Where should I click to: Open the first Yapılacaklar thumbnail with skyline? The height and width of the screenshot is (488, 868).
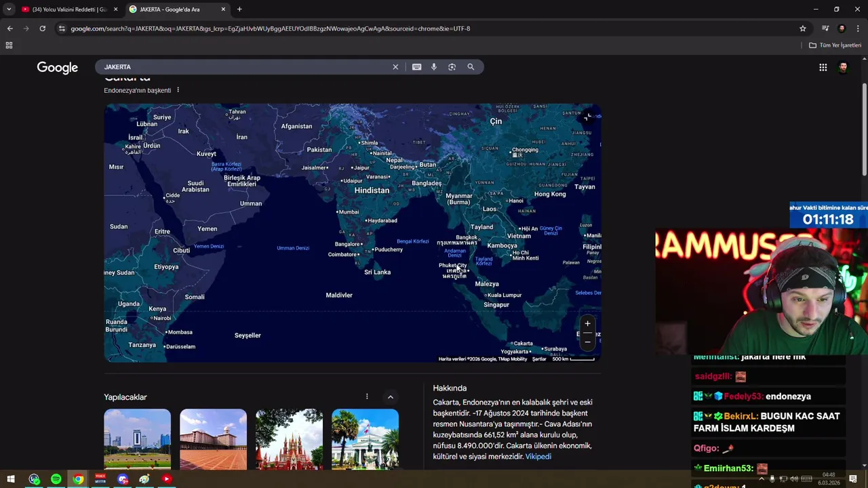[137, 439]
